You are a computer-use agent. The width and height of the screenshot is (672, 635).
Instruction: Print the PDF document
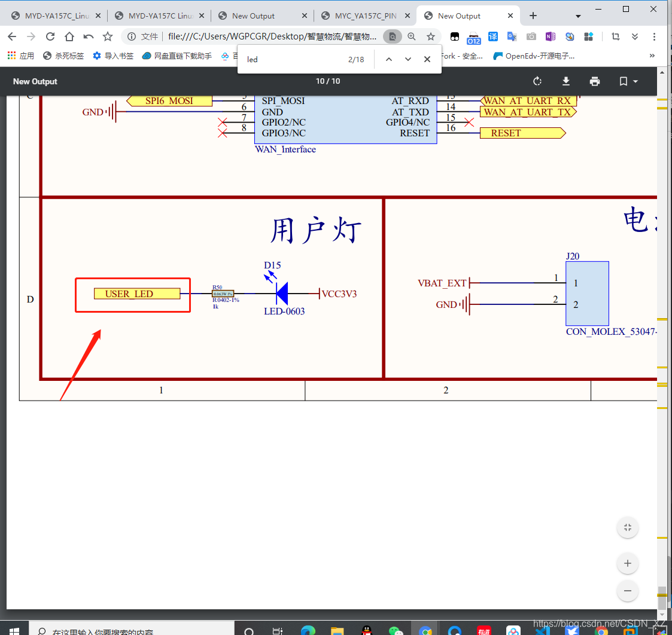594,81
